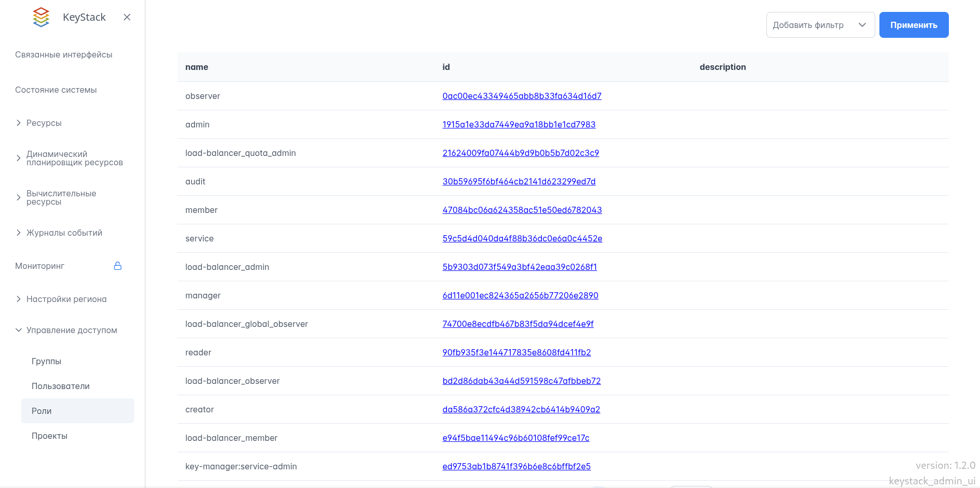
Task: Expand the Журналы событий section
Action: pyautogui.click(x=64, y=233)
